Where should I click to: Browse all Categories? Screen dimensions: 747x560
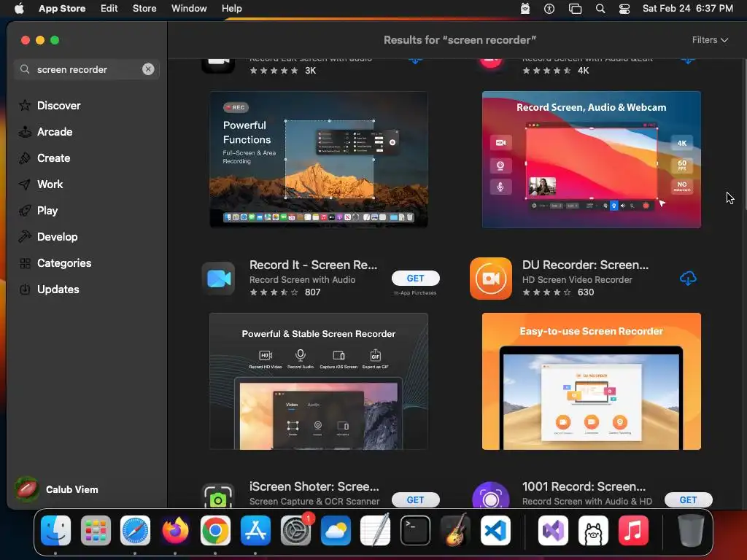(64, 262)
